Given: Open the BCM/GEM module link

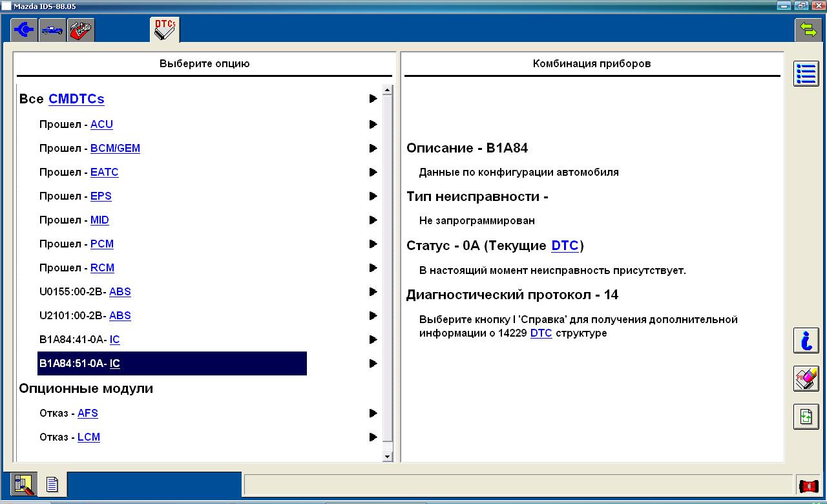Looking at the screenshot, I should [115, 148].
